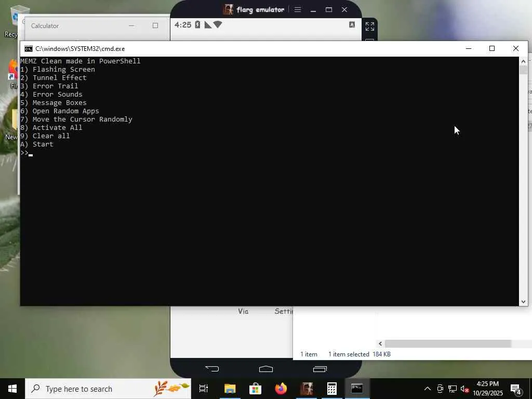Open the cmd.exe window system menu icon
This screenshot has width=532, height=399.
click(x=29, y=49)
